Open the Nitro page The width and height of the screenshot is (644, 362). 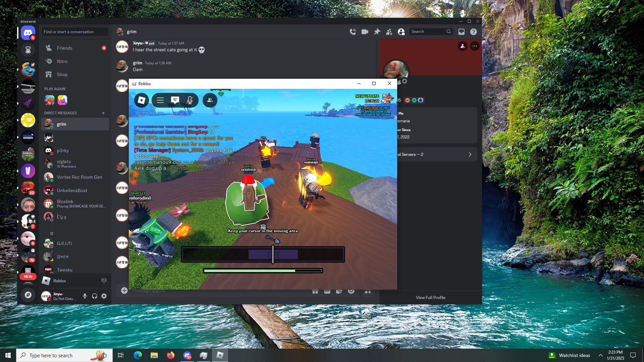pyautogui.click(x=62, y=61)
